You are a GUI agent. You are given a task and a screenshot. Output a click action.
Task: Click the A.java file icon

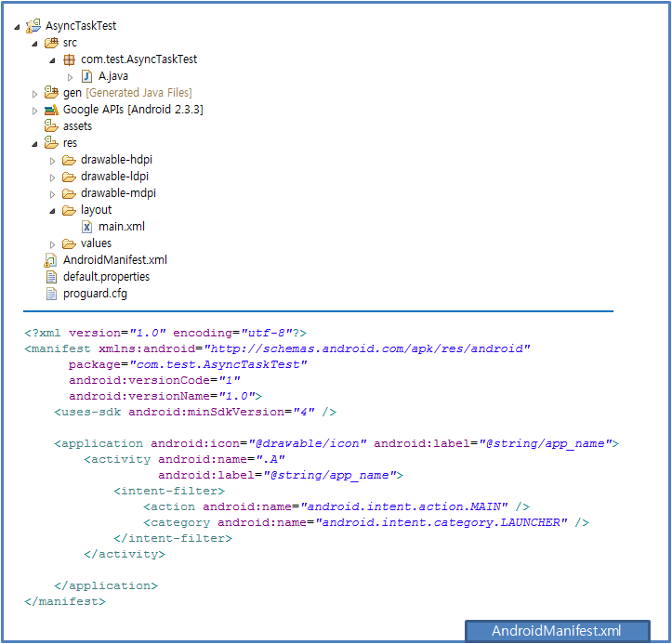click(87, 76)
